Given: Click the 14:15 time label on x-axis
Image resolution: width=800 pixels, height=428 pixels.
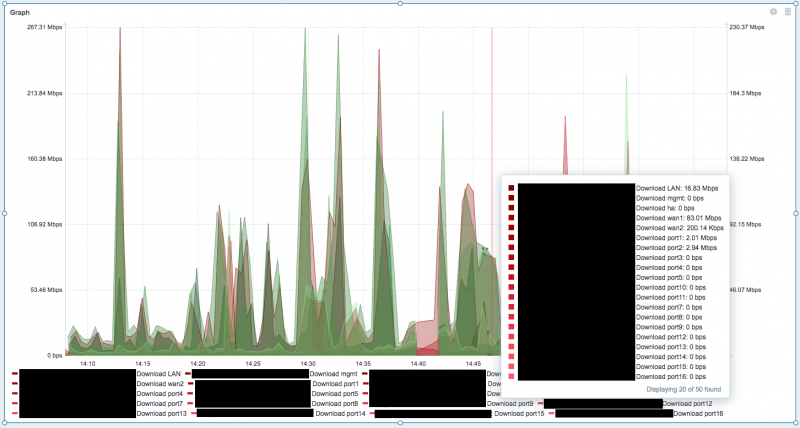Looking at the screenshot, I should coord(143,364).
